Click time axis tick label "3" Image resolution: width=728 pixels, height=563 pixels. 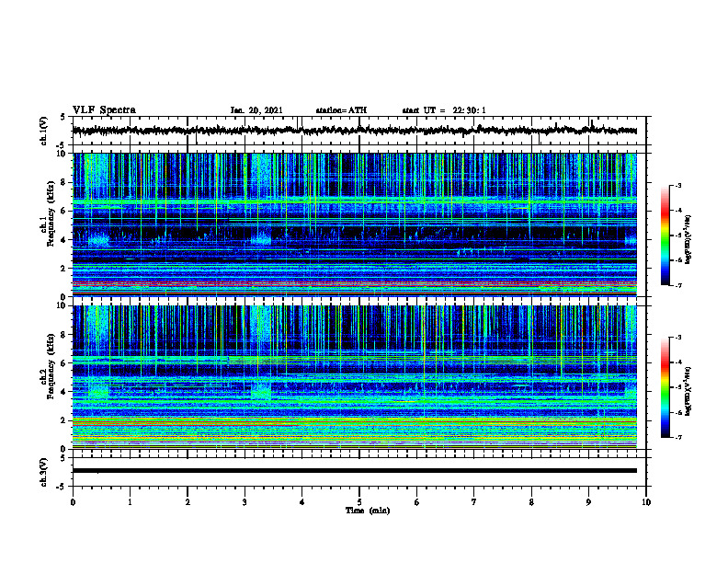(245, 502)
